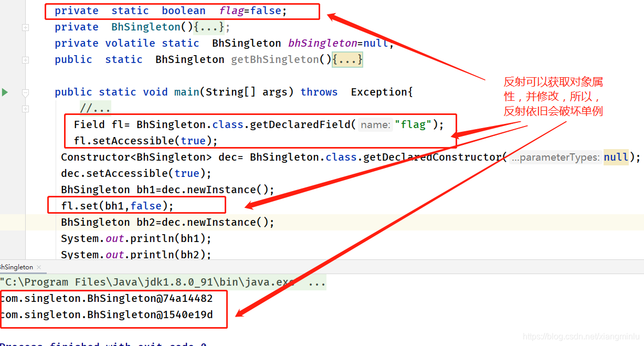
Task: Click the name: parameter hint
Action: pos(375,125)
